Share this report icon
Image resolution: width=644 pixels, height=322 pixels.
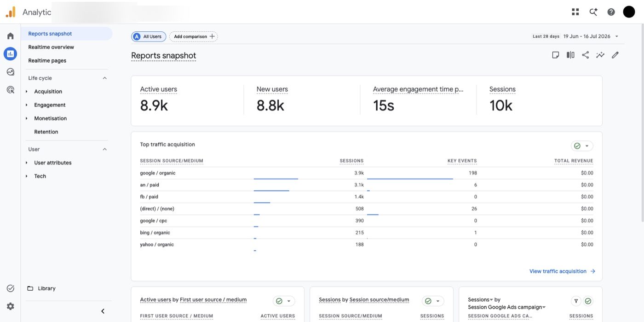click(585, 55)
